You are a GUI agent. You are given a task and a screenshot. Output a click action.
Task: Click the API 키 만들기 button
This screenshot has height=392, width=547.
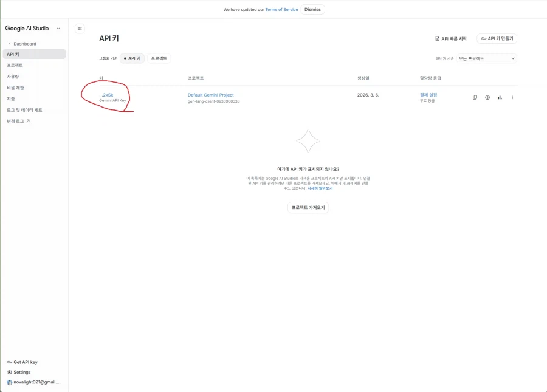click(497, 38)
